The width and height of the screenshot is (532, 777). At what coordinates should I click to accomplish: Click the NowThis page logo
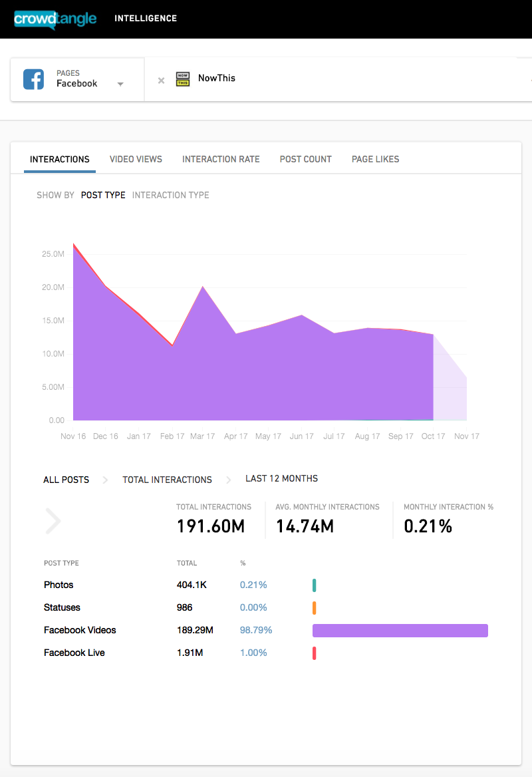click(183, 79)
